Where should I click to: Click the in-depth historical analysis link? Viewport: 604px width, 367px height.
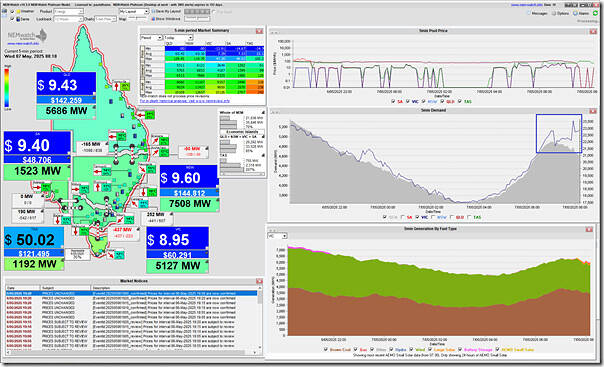pos(185,101)
